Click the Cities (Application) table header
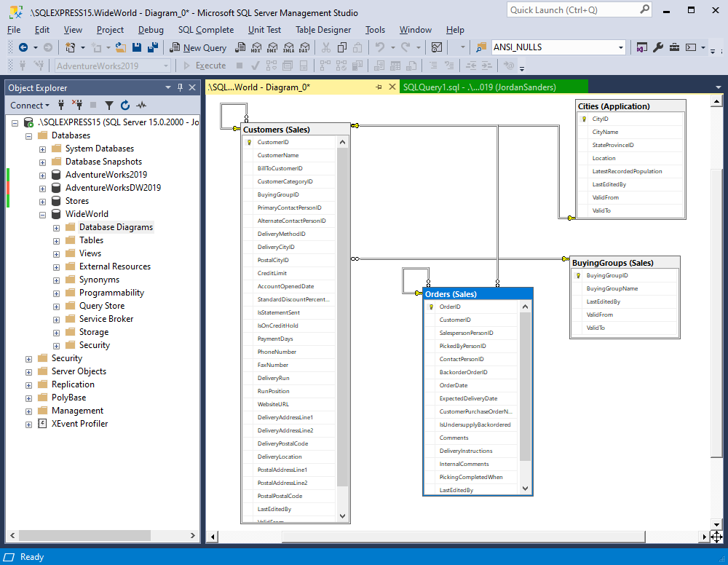The height and width of the screenshot is (565, 728). tap(630, 106)
